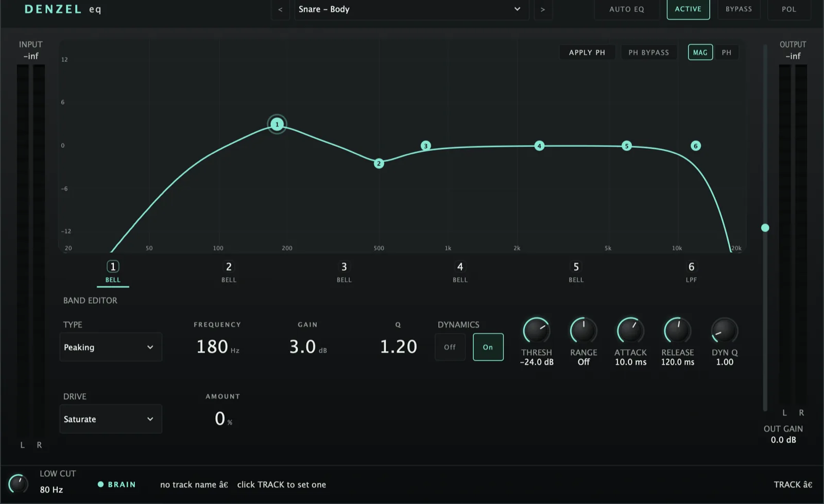
Task: Toggle POL polarity switch
Action: pos(789,9)
